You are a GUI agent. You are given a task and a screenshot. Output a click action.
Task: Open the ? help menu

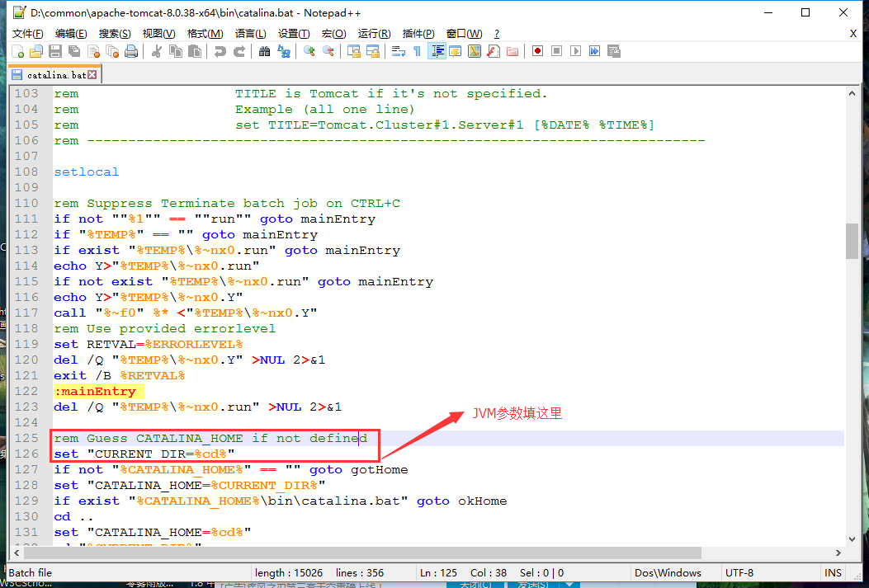(497, 34)
